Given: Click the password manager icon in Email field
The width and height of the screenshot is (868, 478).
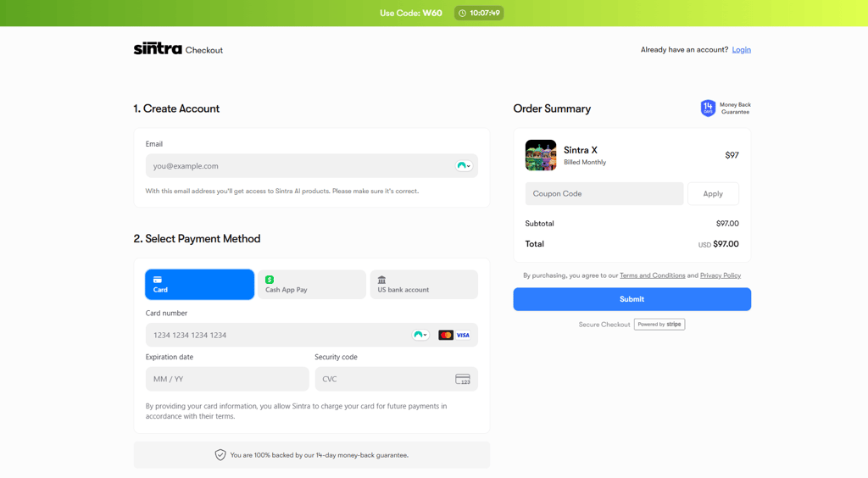Looking at the screenshot, I should pyautogui.click(x=464, y=166).
